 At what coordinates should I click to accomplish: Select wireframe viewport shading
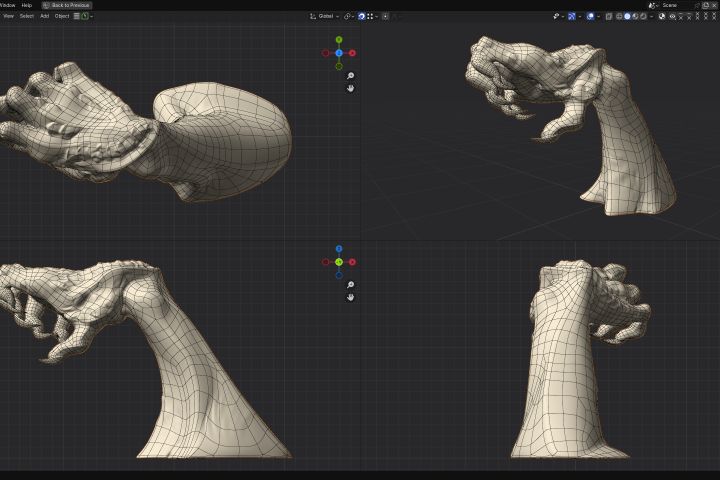click(619, 16)
